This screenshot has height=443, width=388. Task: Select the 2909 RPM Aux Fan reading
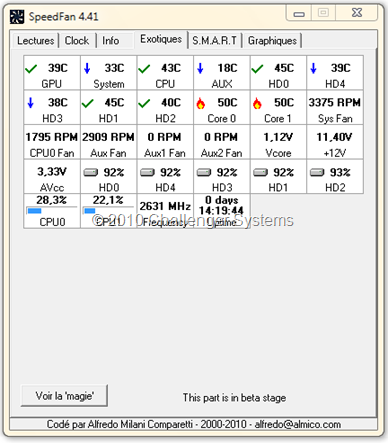pyautogui.click(x=108, y=142)
